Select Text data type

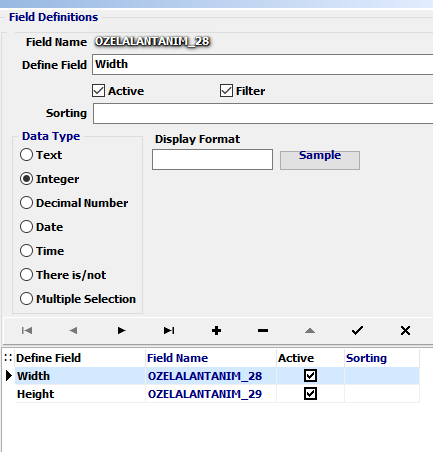pyautogui.click(x=26, y=155)
